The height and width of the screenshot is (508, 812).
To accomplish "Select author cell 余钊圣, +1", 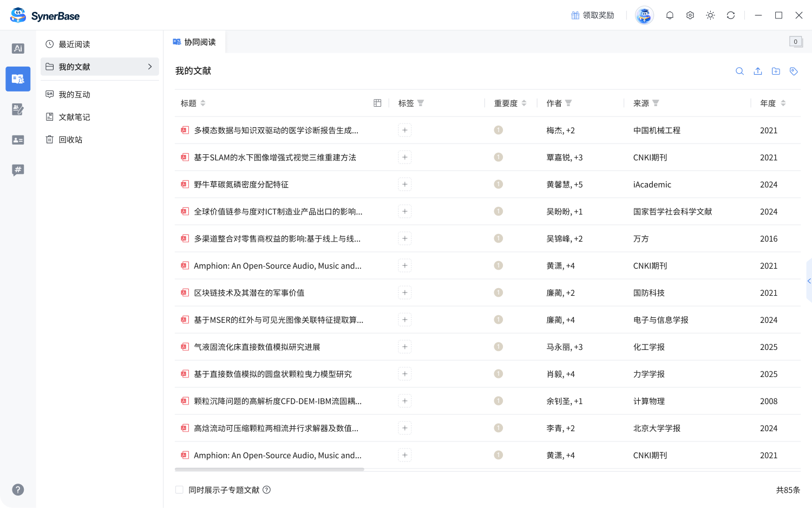I will (564, 401).
